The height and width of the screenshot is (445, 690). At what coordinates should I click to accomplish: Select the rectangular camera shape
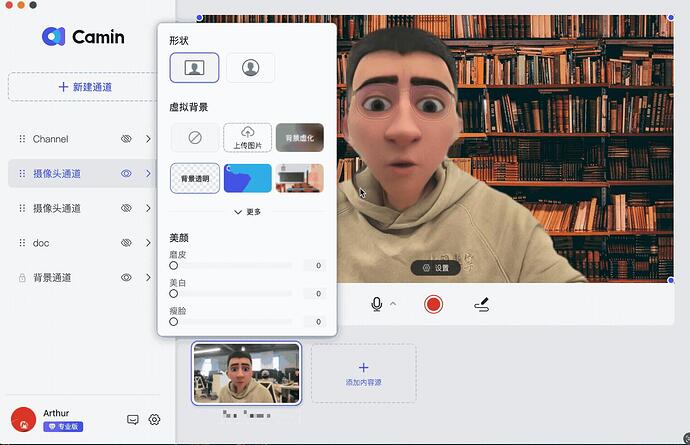point(194,68)
